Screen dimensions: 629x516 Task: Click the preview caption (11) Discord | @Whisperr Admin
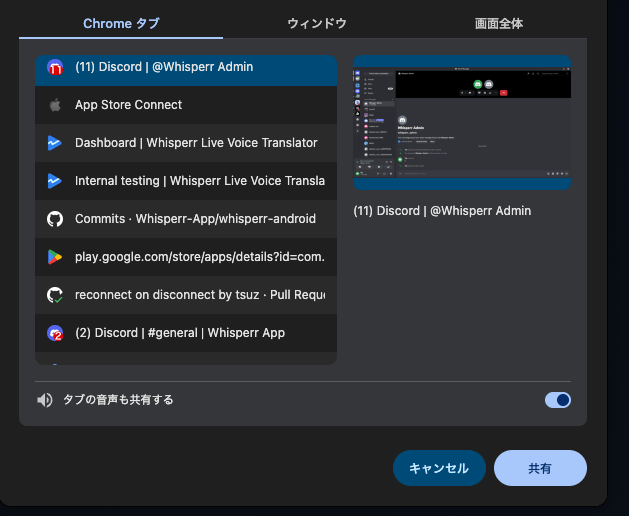point(442,211)
